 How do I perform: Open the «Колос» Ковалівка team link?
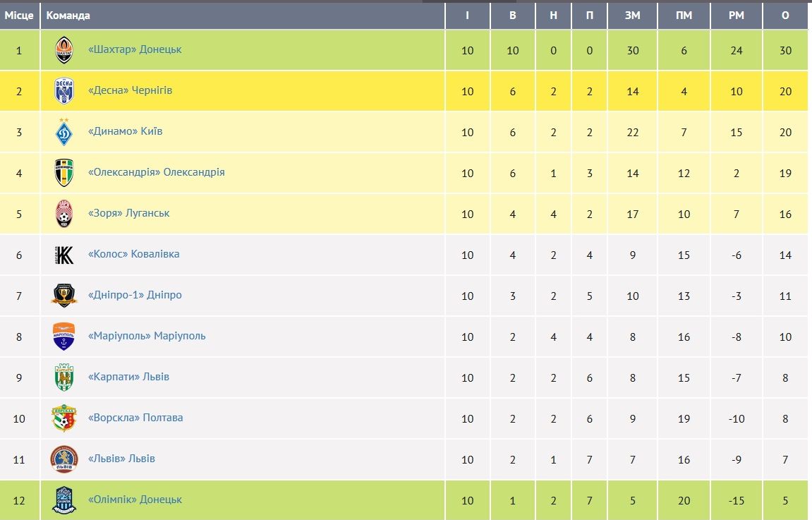[x=133, y=254]
